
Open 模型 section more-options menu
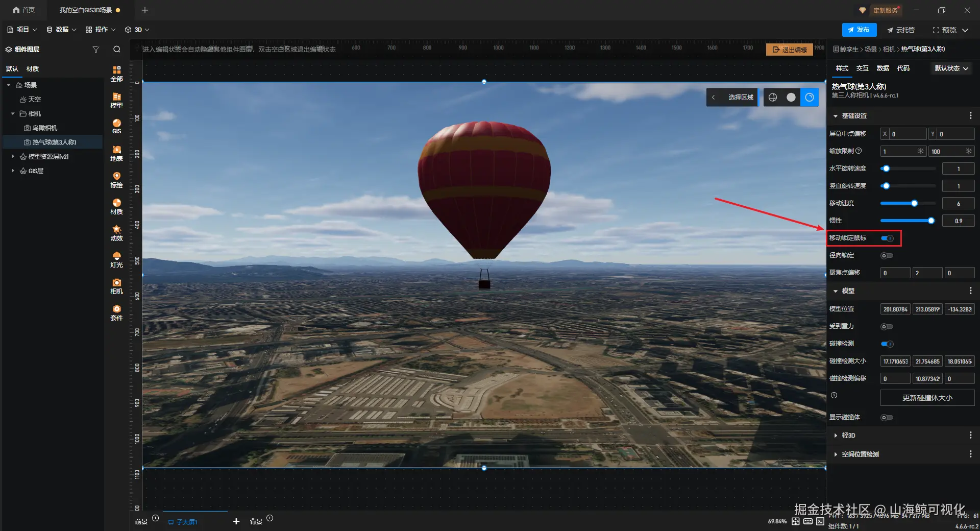tap(970, 291)
